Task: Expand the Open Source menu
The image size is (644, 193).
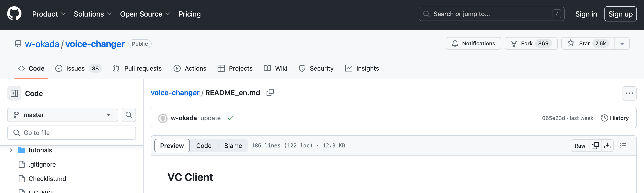Action: click(145, 14)
